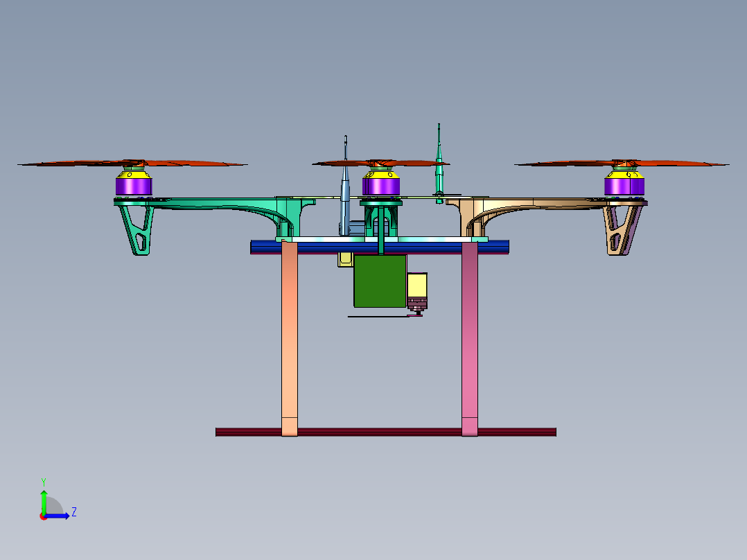Select the left green triangular foot bracket
This screenshot has width=747, height=560.
point(137,229)
